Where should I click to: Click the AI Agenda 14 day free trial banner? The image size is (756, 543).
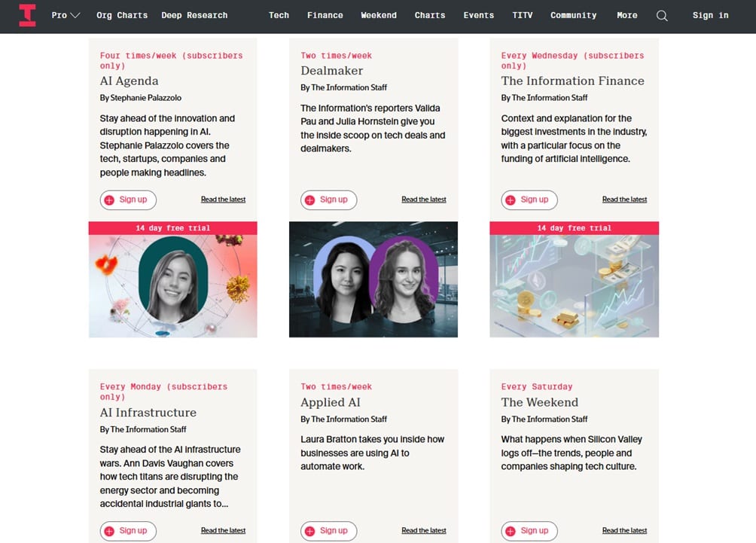[x=172, y=228]
